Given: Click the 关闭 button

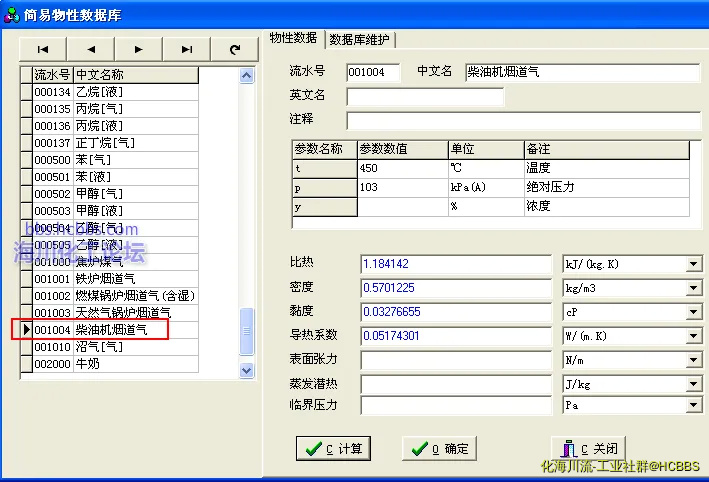Looking at the screenshot, I should [x=588, y=449].
